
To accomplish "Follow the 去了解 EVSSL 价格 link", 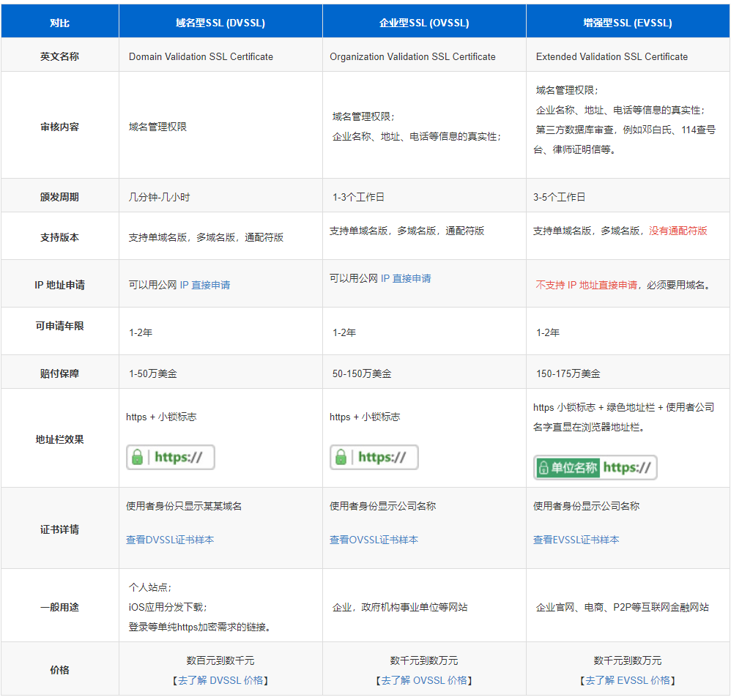I will coord(628,680).
